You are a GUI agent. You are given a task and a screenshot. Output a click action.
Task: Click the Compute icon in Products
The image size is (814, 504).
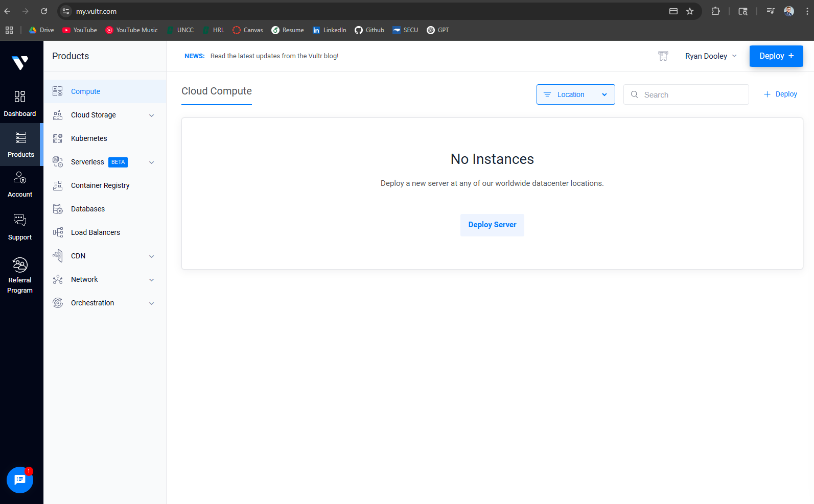click(x=58, y=91)
